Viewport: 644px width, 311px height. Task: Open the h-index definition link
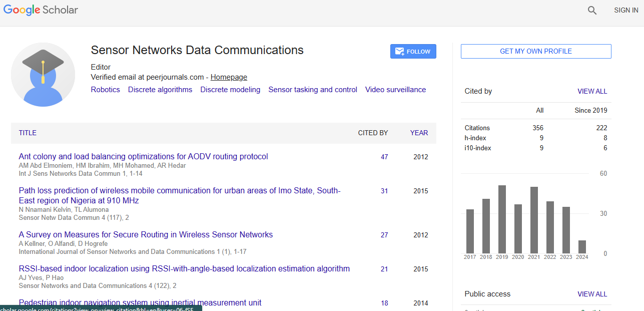coord(475,138)
